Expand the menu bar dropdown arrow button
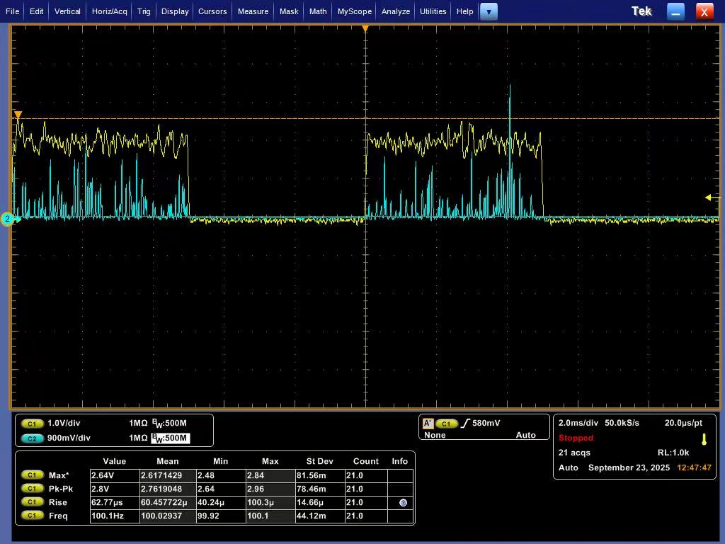Viewport: 725px width, 544px height. click(489, 12)
